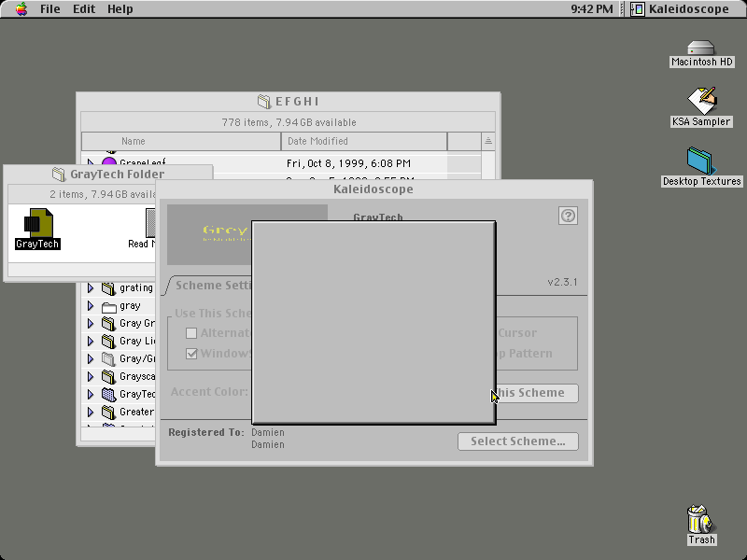The width and height of the screenshot is (747, 560).
Task: Switch to the Scheme Settings tab
Action: click(x=211, y=286)
